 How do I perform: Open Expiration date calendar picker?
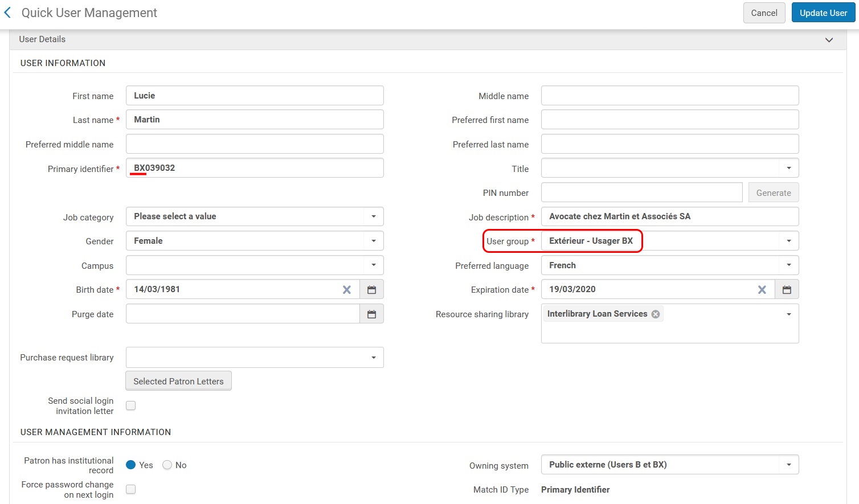pos(787,290)
